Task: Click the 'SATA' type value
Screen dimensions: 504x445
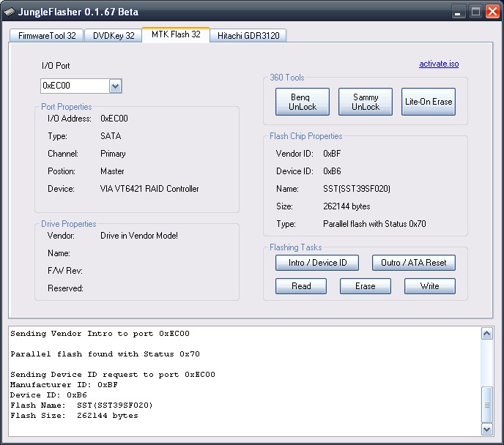Action: (x=111, y=136)
